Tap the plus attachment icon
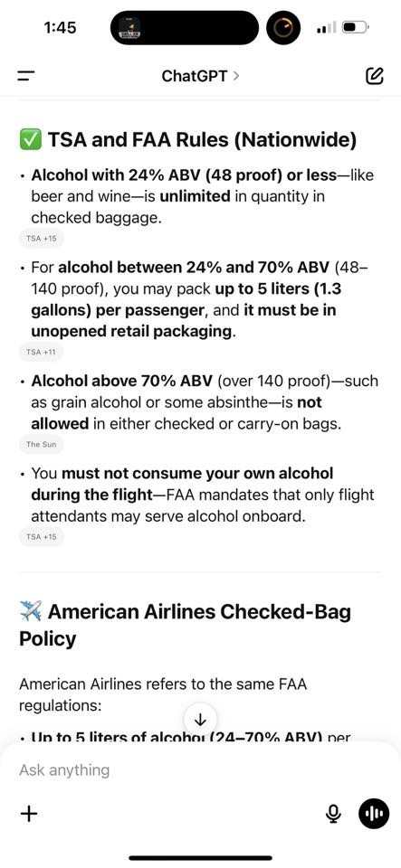401x868 pixels. tap(29, 813)
